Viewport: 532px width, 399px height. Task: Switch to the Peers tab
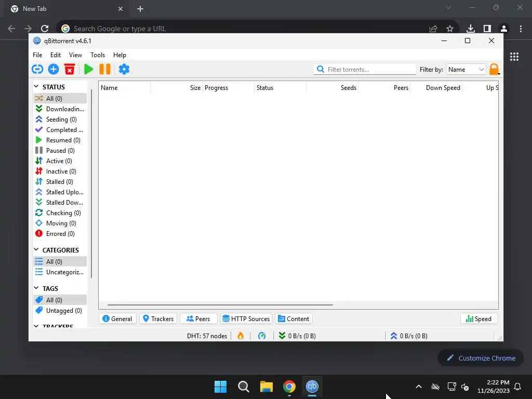tap(198, 318)
